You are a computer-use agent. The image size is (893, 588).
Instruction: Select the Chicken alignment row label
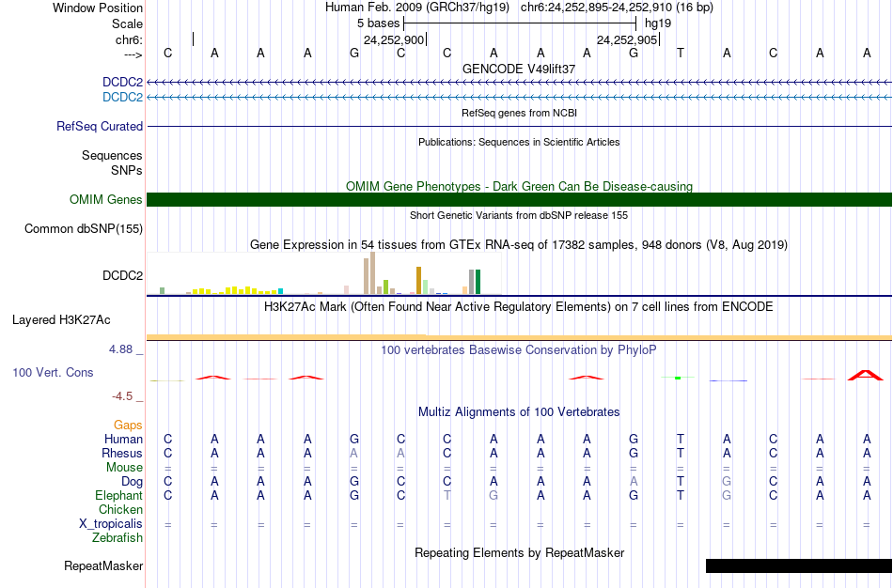(x=120, y=509)
